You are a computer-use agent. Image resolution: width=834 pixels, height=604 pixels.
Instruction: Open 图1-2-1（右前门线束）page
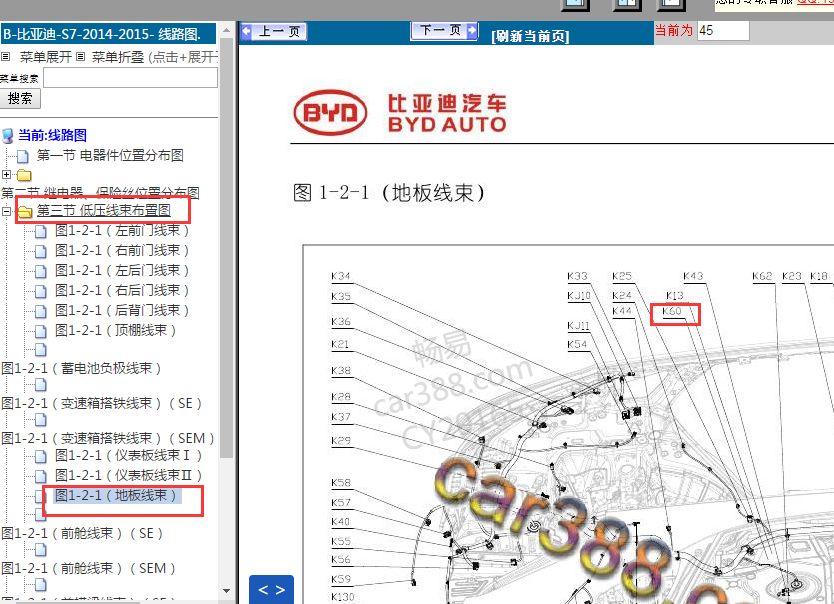tap(122, 250)
